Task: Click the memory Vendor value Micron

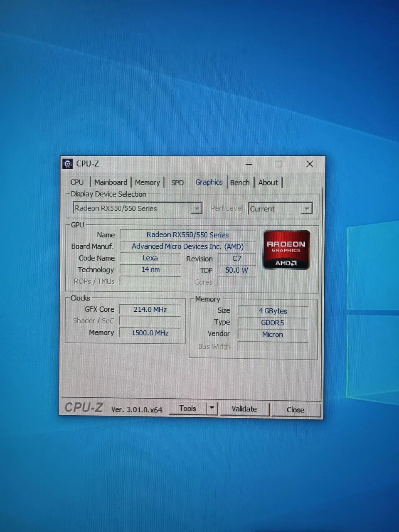Action: [273, 335]
